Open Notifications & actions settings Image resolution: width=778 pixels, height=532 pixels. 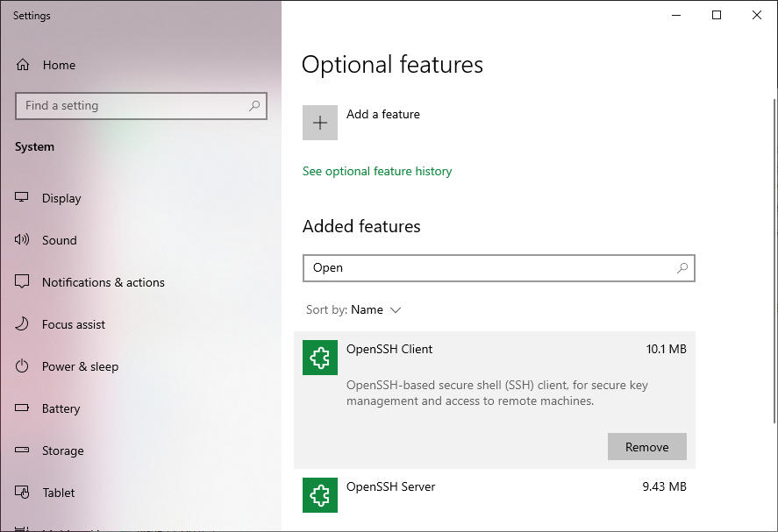tap(103, 282)
